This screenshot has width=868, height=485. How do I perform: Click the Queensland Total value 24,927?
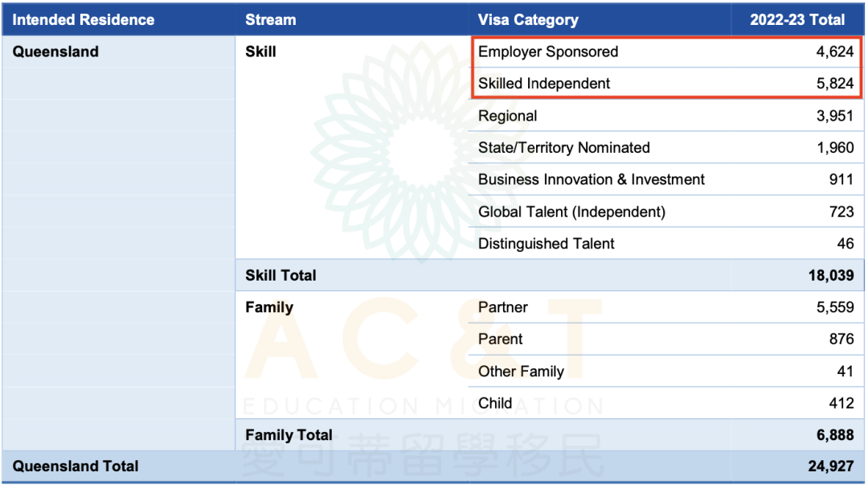(830, 467)
